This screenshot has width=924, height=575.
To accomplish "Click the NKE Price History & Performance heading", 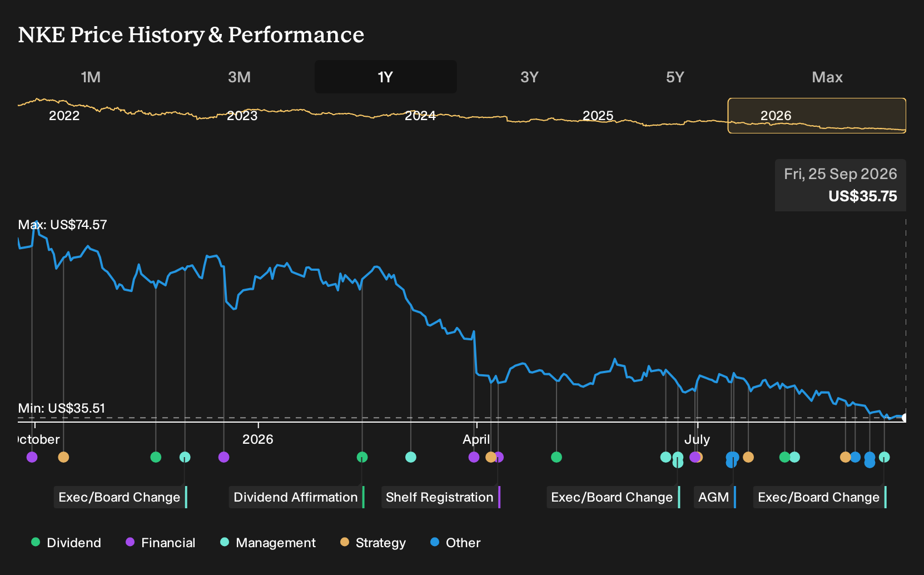I will click(191, 34).
